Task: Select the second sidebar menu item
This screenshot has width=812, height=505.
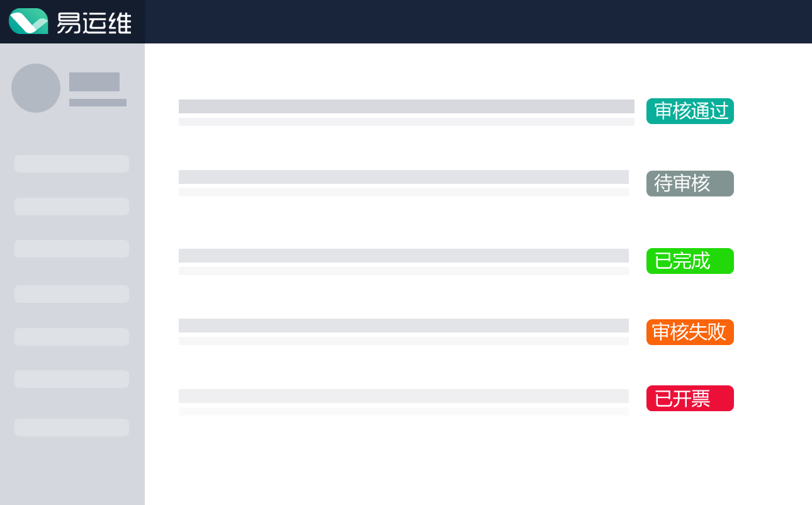Action: [x=72, y=207]
